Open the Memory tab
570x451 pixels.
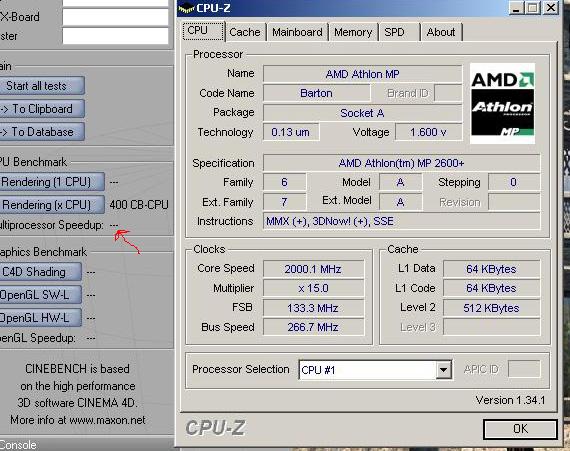click(353, 32)
